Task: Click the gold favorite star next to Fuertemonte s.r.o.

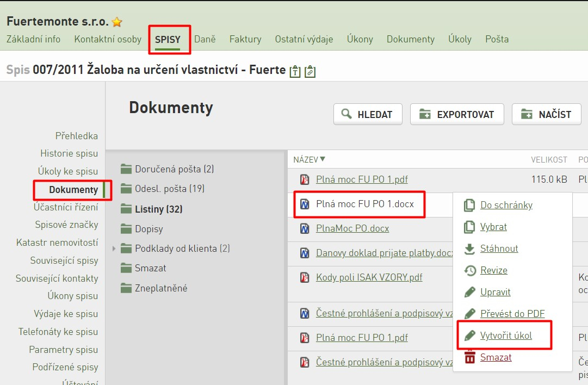Action: 117,22
